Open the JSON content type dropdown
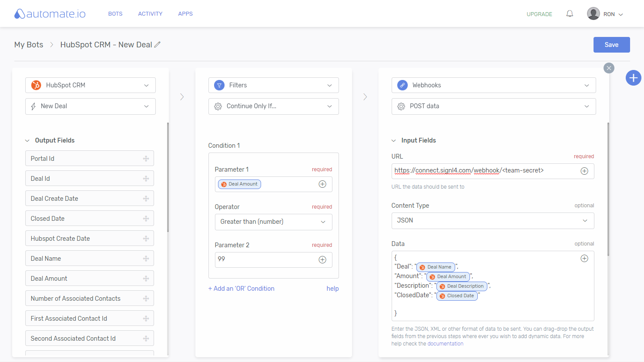Image resolution: width=644 pixels, height=362 pixels. (x=493, y=221)
